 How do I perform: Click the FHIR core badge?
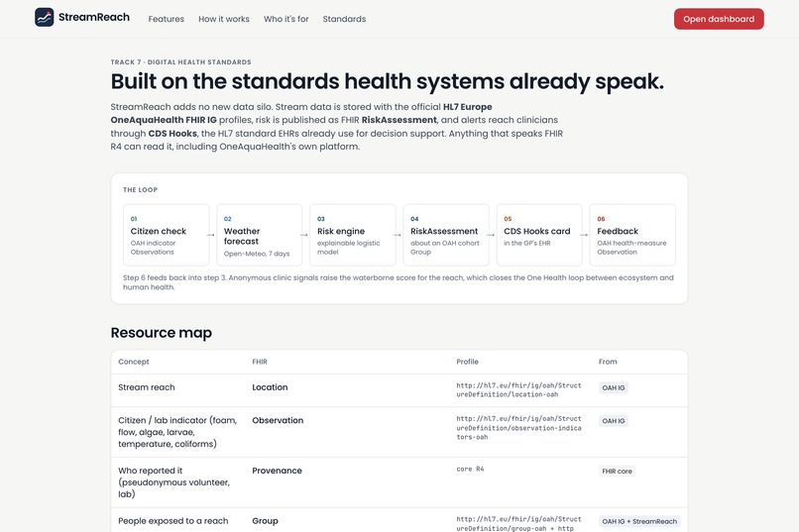point(617,472)
